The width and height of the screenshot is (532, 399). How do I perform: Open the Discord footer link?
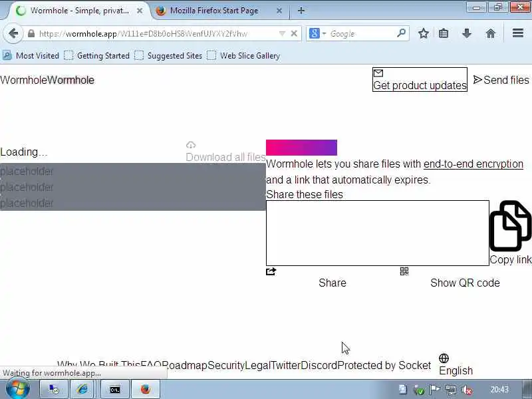coord(319,365)
